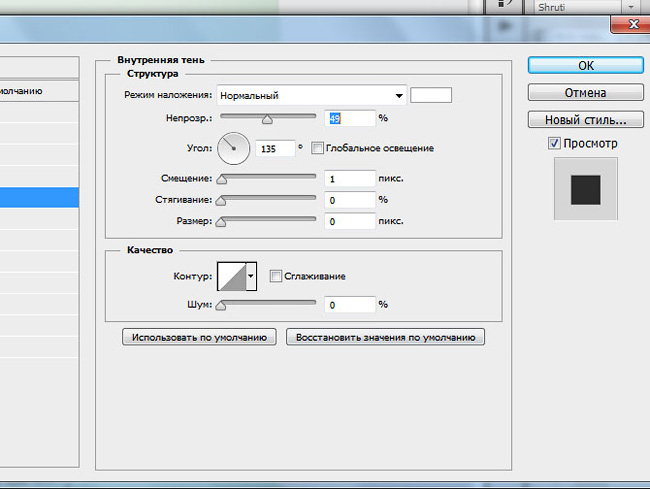Click the preview style thumbnail
The height and width of the screenshot is (489, 650).
(585, 189)
